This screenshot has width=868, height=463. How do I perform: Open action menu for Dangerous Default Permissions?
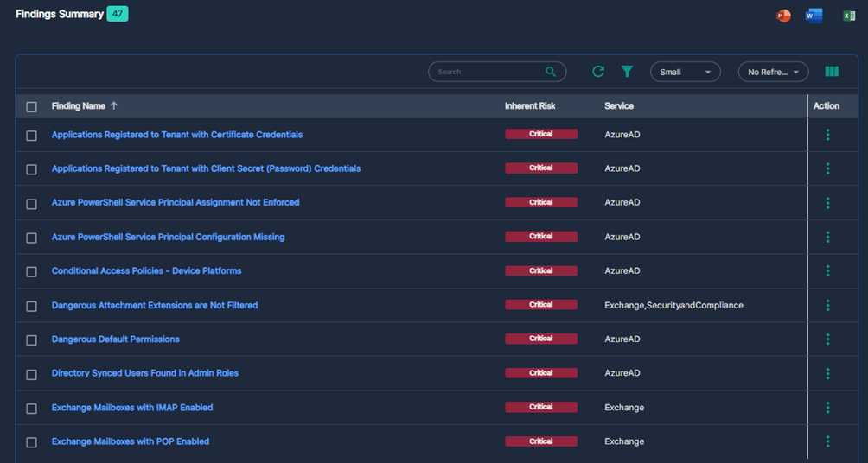[827, 339]
